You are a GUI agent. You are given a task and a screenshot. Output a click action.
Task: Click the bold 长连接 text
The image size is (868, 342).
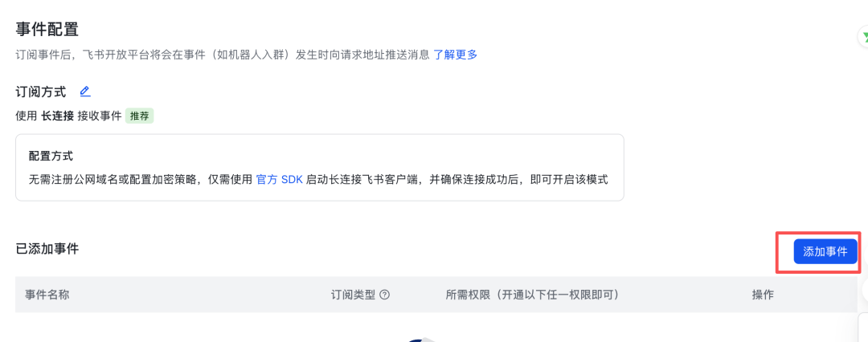point(58,116)
